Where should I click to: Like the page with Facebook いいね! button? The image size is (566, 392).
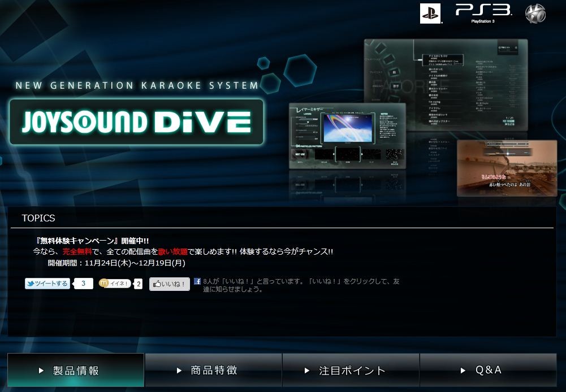(x=169, y=284)
